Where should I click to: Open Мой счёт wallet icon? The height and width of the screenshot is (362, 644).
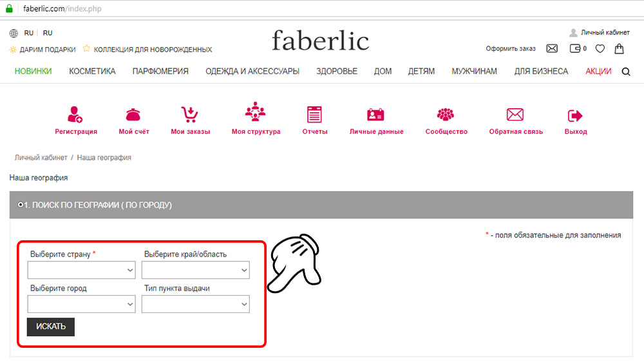(x=133, y=115)
